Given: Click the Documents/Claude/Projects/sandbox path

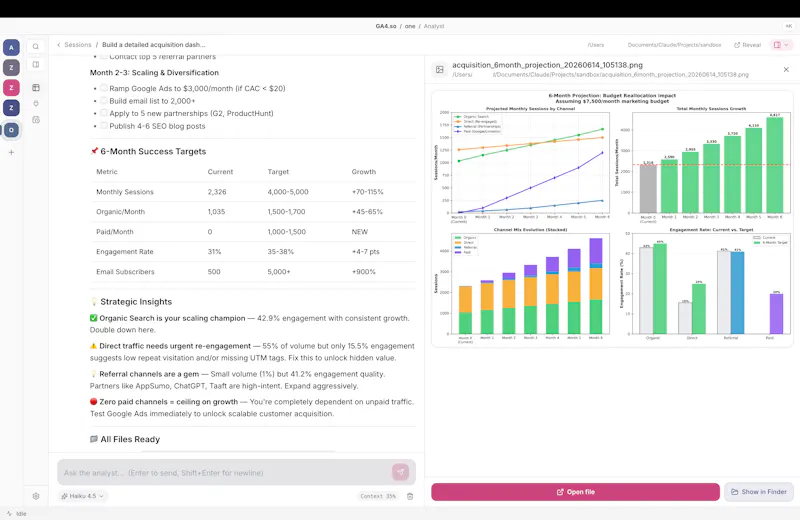Looking at the screenshot, I should pos(674,45).
